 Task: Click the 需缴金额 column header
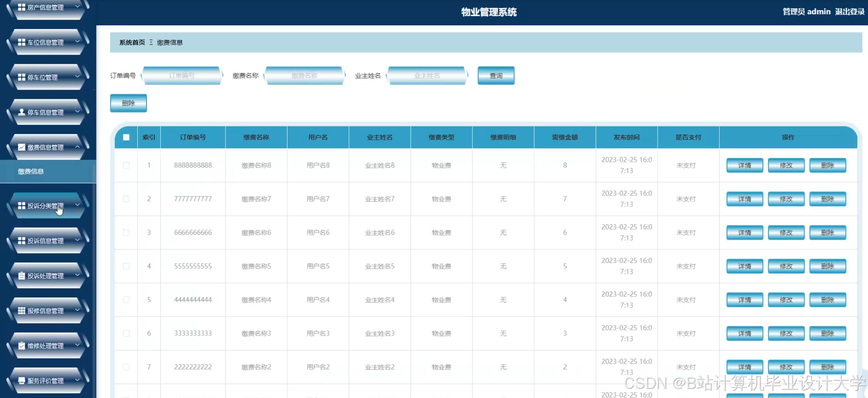click(565, 137)
